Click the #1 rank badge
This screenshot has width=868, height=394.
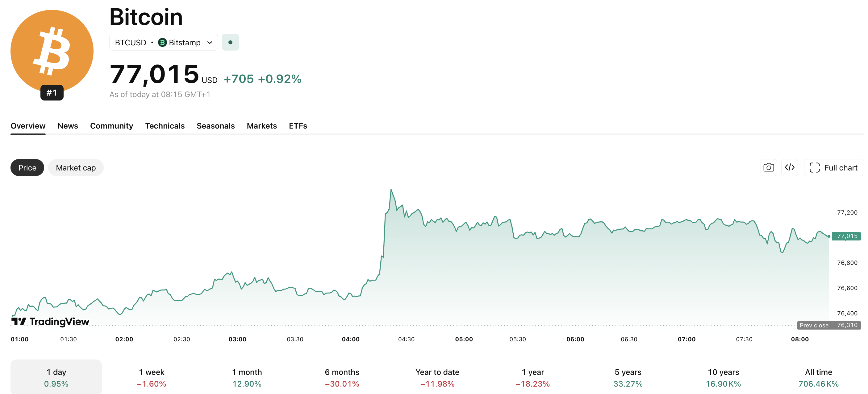click(x=52, y=92)
